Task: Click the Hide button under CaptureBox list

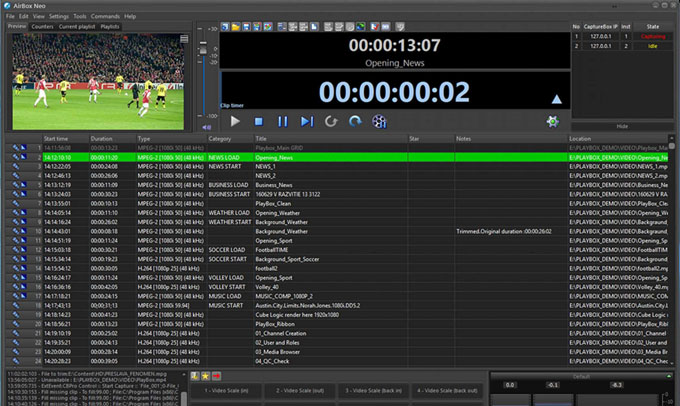Action: point(622,126)
